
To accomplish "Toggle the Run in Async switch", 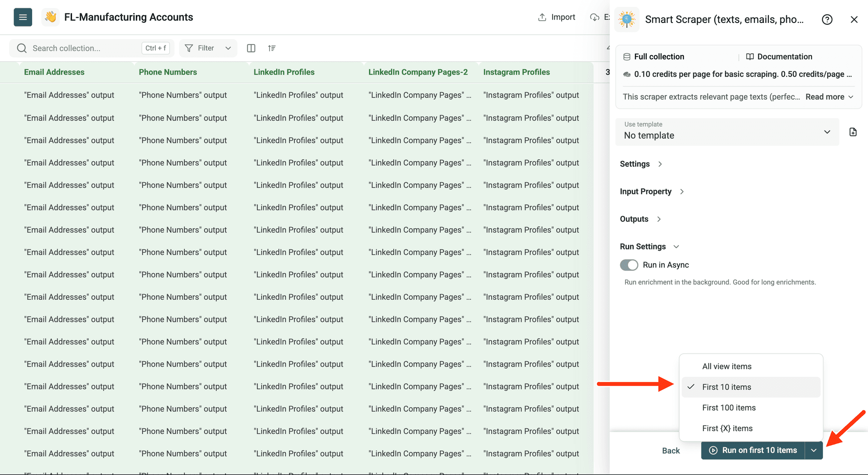I will (x=629, y=265).
